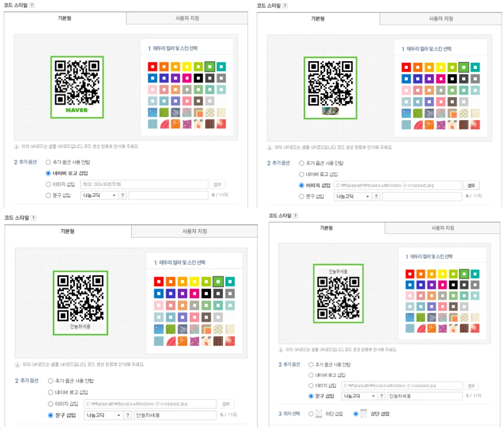Click 첨부 attach button in top-left panel
Screen dimensions: 504x431
click(x=217, y=184)
